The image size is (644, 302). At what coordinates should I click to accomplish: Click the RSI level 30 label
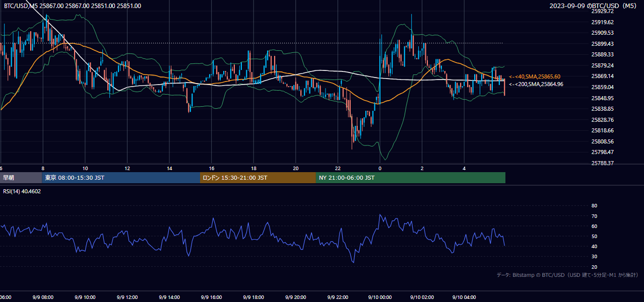pyautogui.click(x=594, y=257)
